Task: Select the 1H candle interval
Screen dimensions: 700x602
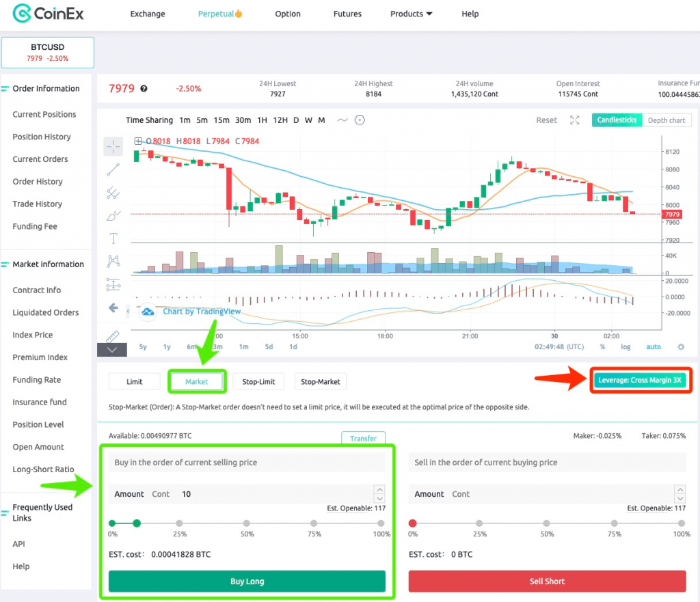Action: pos(262,120)
